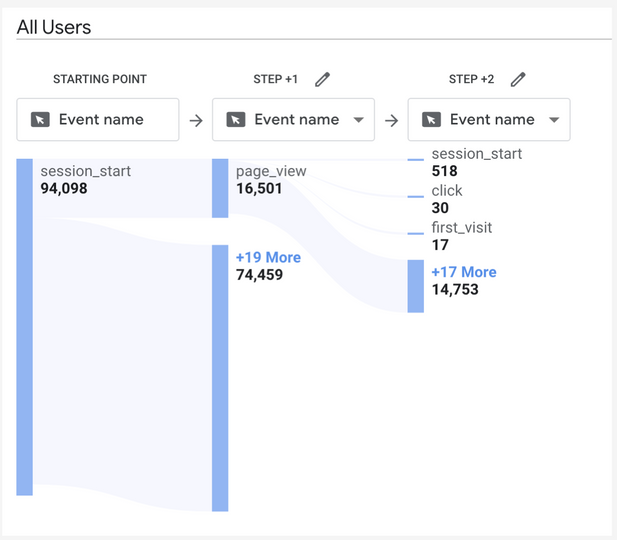The width and height of the screenshot is (617, 540).
Task: Expand the +17 More node
Action: coord(464,272)
